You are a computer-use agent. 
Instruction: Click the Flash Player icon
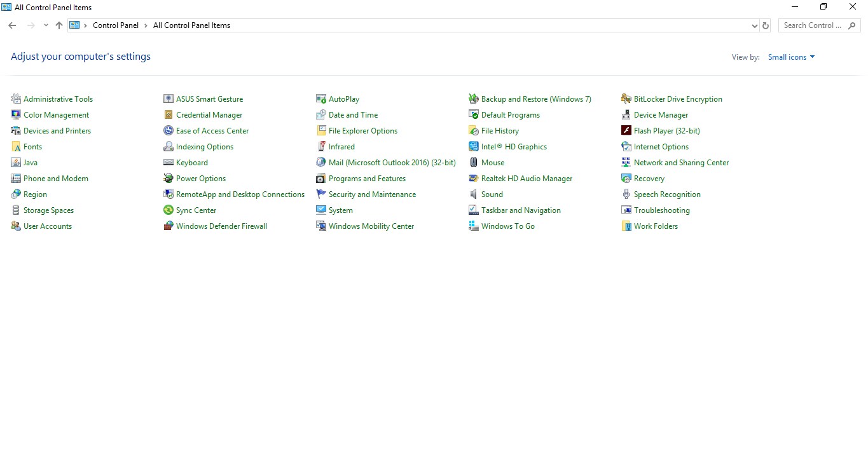626,130
